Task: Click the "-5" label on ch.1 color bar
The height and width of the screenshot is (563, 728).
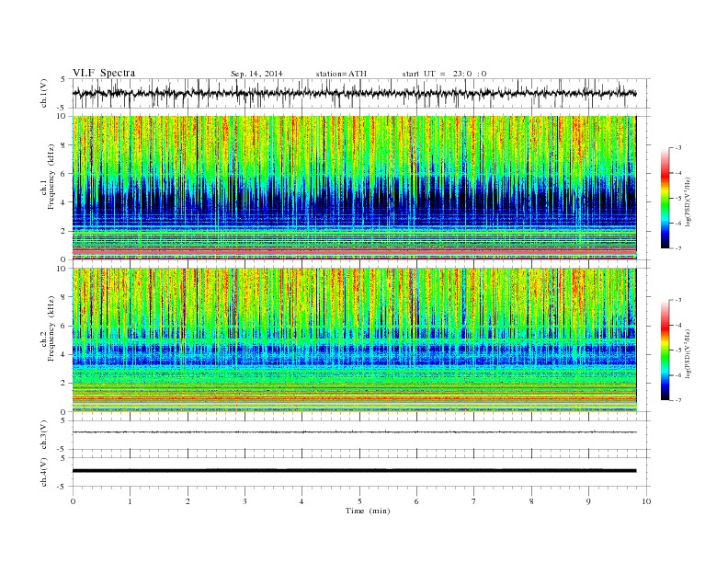Action: point(678,199)
